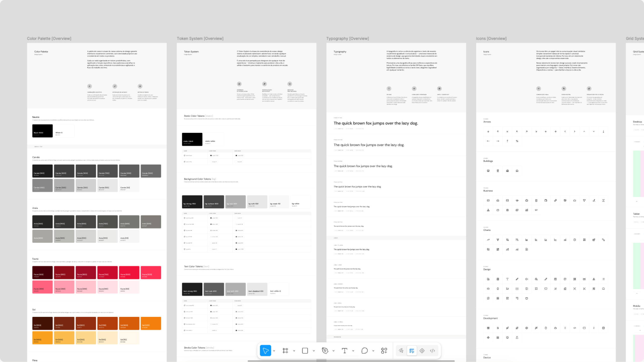Click the diagonal up-right arrow icon
Image resolution: width=644 pixels, height=362 pixels.
(526, 131)
